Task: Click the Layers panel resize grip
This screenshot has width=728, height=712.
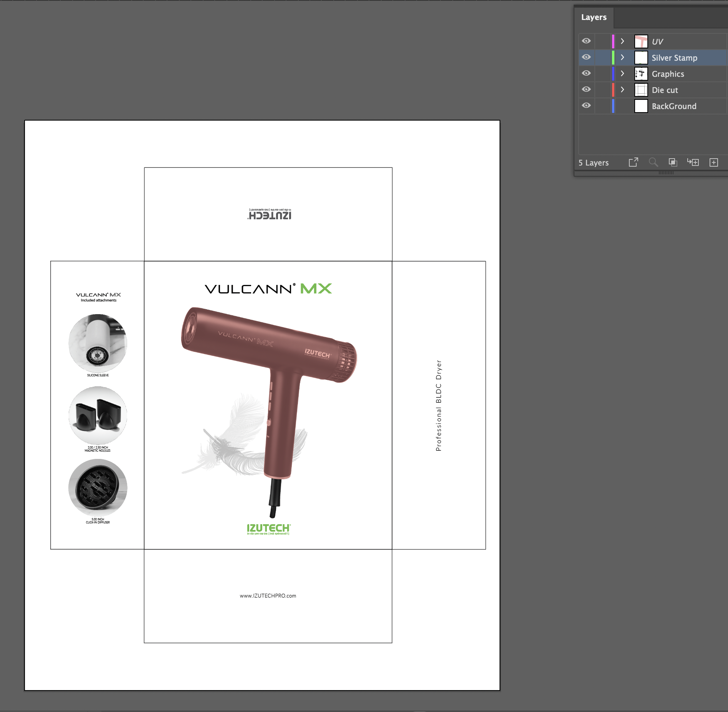Action: coord(666,173)
